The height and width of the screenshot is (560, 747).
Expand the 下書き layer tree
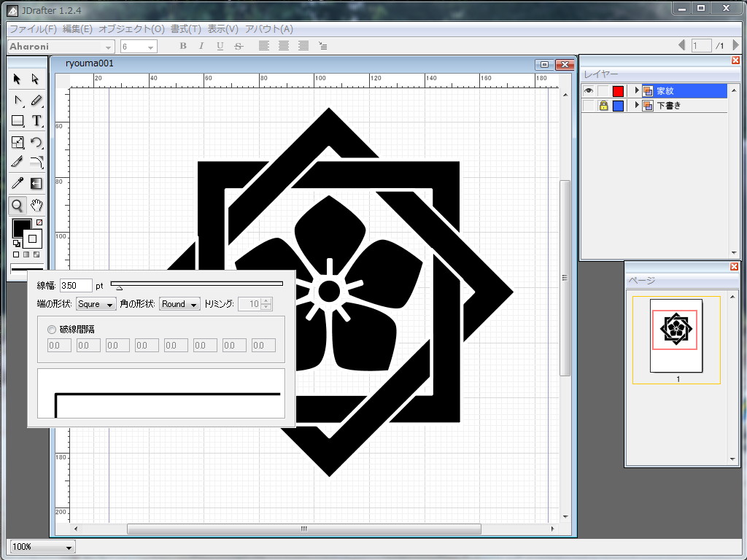[x=637, y=106]
